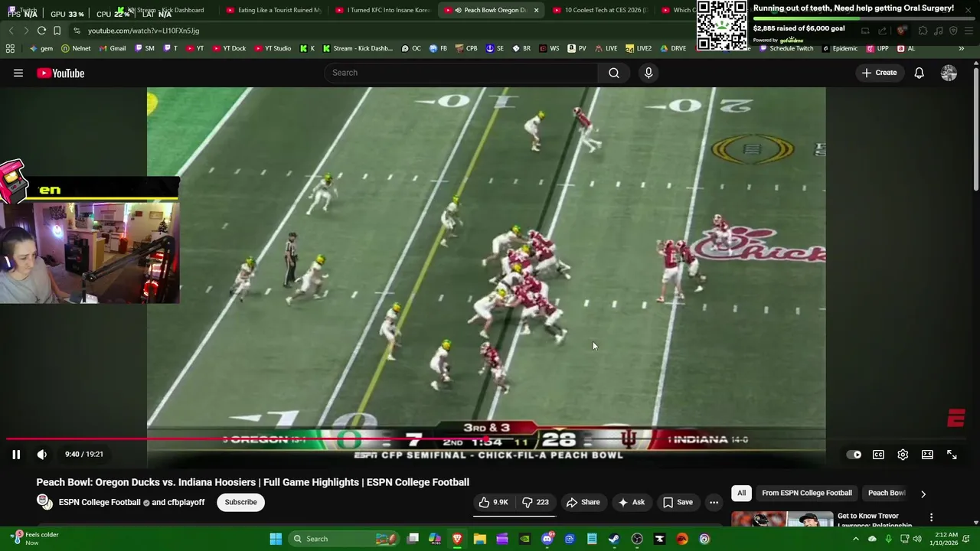Viewport: 980px width, 551px height.
Task: Switch to theater mode view
Action: (927, 455)
